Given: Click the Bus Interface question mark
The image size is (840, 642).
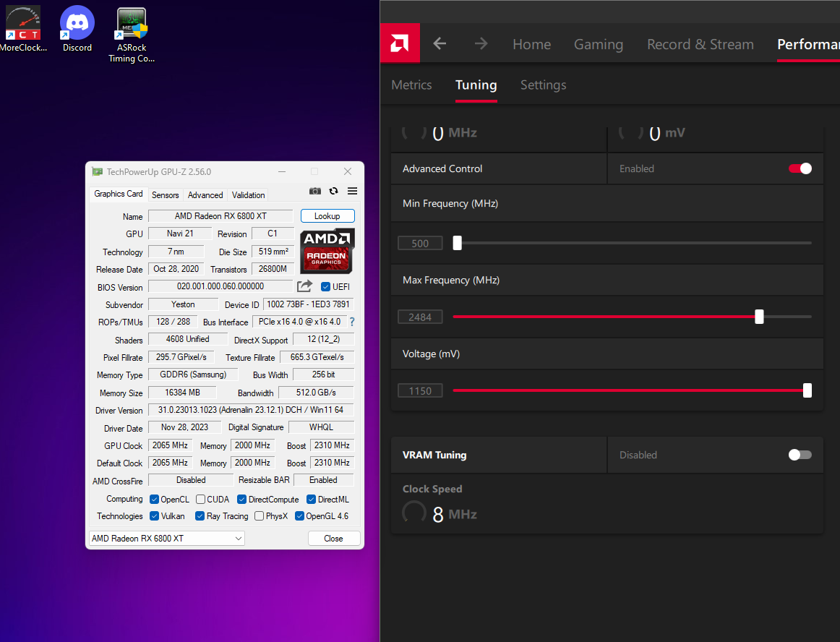Looking at the screenshot, I should pos(352,322).
